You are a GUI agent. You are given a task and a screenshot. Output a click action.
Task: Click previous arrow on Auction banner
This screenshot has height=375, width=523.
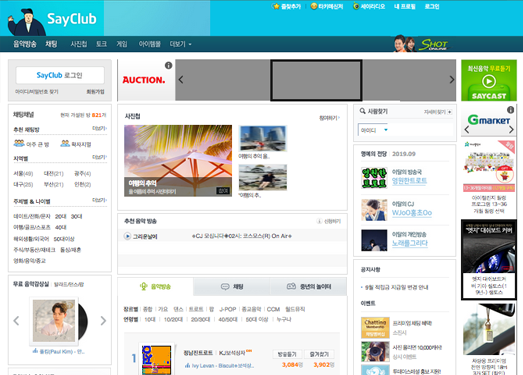click(x=181, y=80)
